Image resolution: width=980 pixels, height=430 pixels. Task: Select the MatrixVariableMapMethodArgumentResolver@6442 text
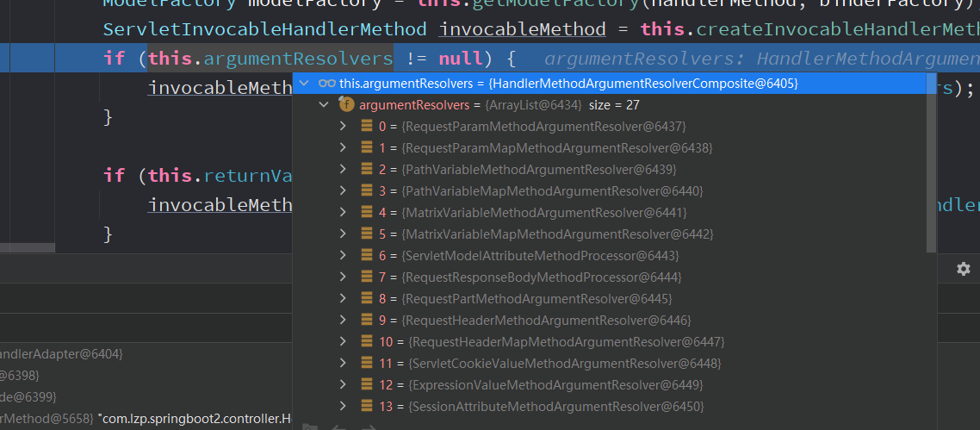click(x=557, y=234)
